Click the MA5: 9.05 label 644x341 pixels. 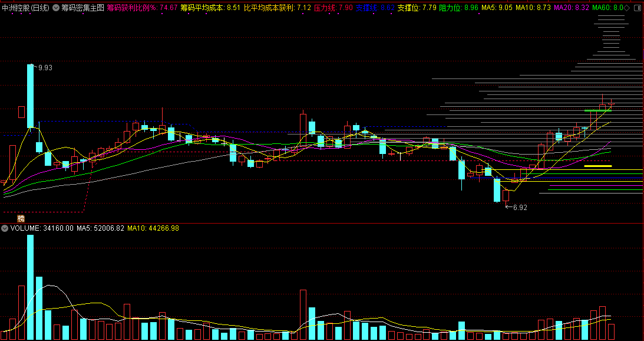[x=497, y=8]
